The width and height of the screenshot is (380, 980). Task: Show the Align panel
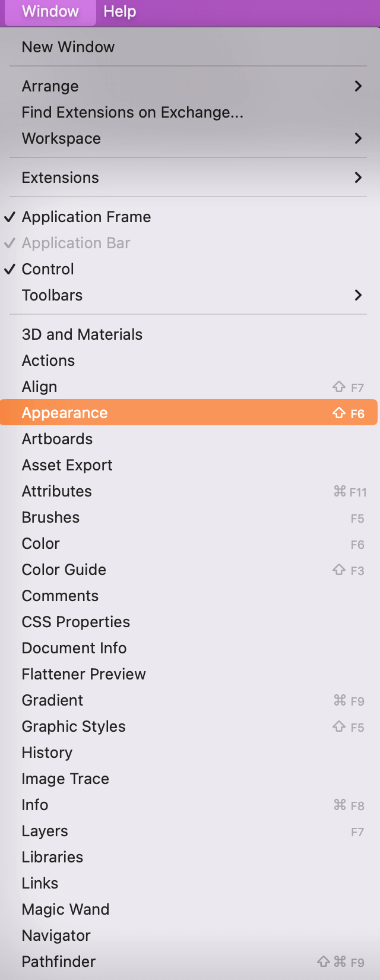coord(39,387)
